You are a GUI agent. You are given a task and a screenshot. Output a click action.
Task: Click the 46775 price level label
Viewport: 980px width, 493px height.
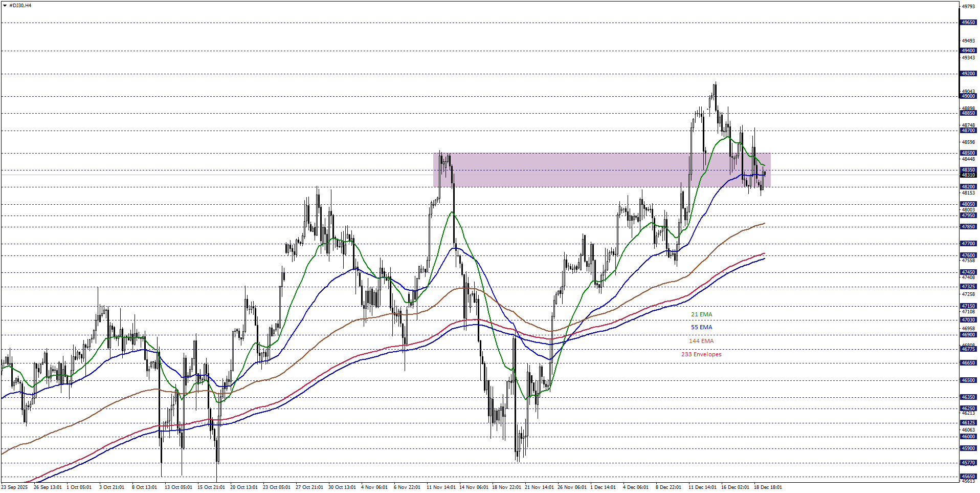click(x=968, y=349)
